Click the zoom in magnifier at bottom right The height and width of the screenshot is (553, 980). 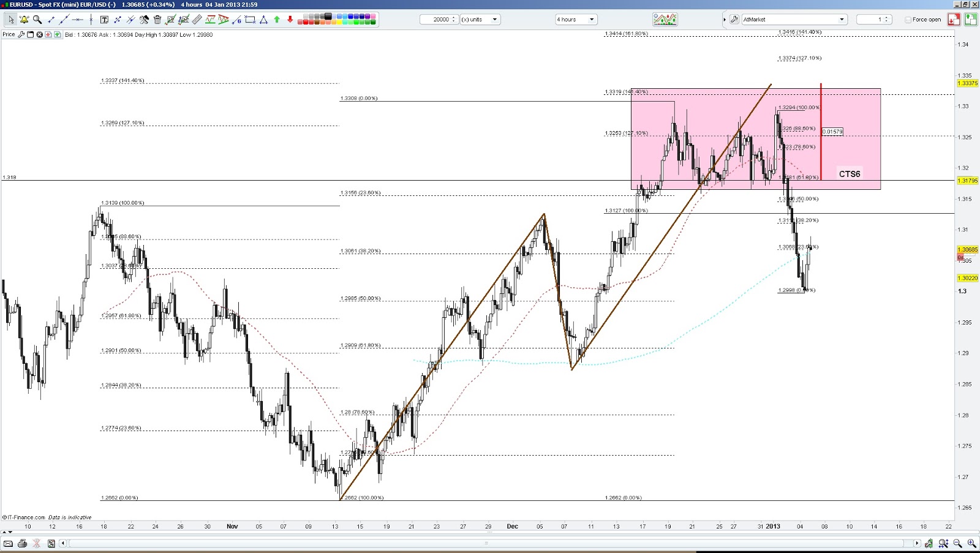coord(971,543)
